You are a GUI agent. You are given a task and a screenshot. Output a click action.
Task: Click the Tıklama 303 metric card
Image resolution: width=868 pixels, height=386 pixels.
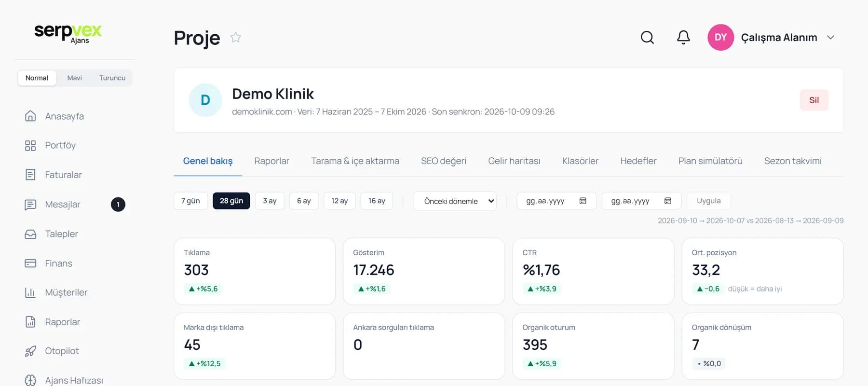click(x=255, y=271)
